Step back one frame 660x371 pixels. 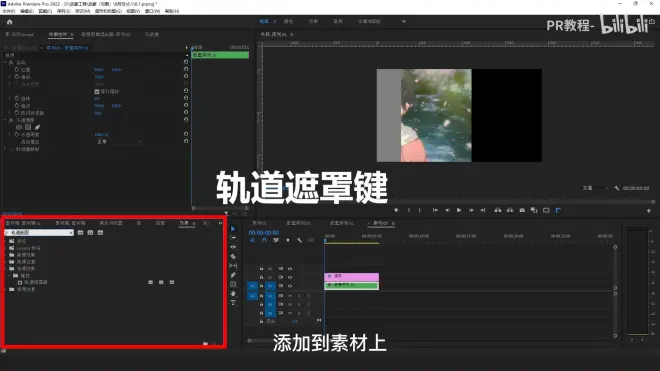(447, 210)
